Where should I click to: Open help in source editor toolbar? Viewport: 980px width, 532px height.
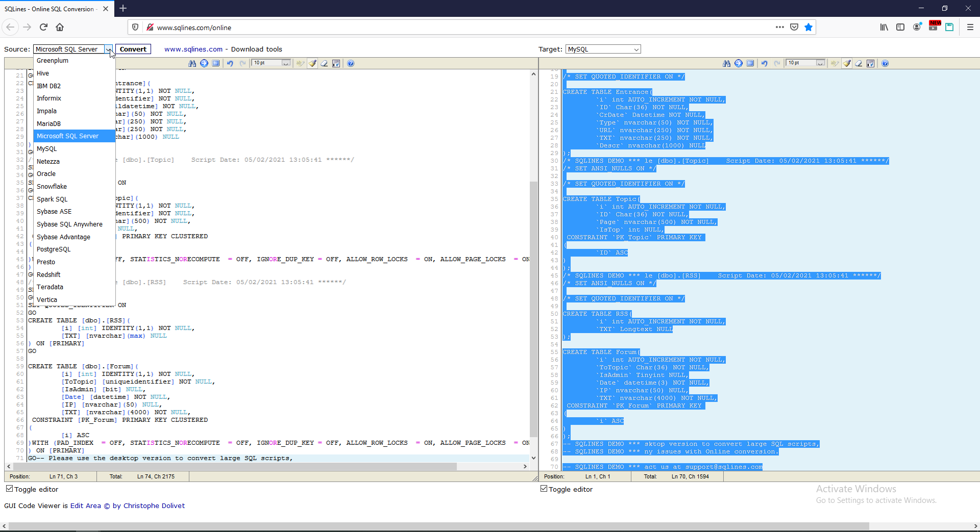point(351,63)
